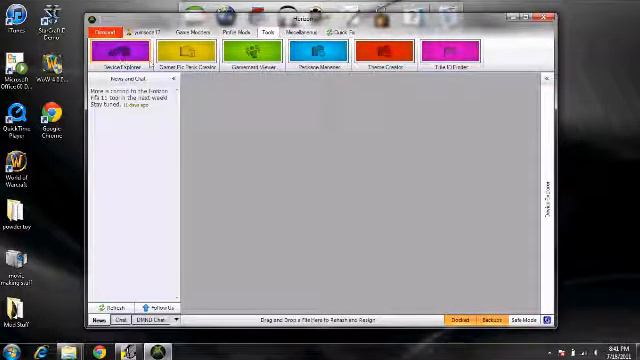Select the Tools tab
The height and width of the screenshot is (360, 640).
pos(268,32)
